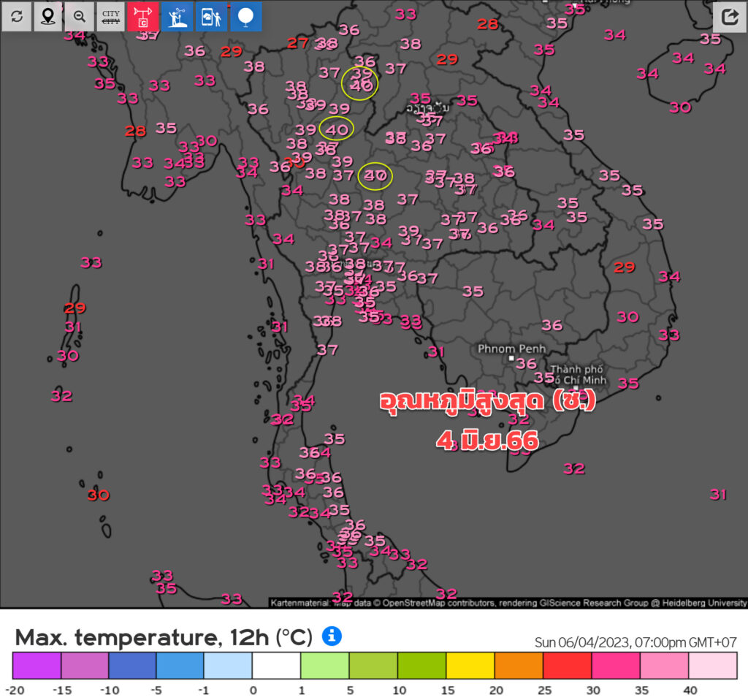Click the blue info icon beside temperature title

[332, 636]
